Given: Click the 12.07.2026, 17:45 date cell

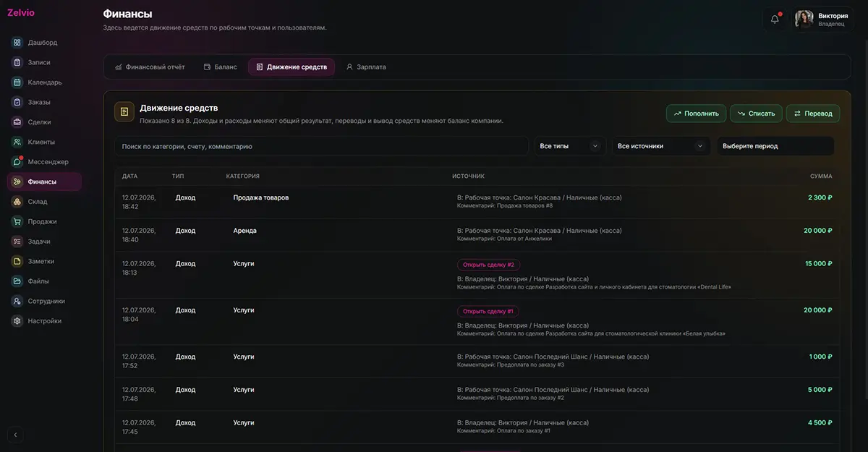Looking at the screenshot, I should tap(139, 427).
